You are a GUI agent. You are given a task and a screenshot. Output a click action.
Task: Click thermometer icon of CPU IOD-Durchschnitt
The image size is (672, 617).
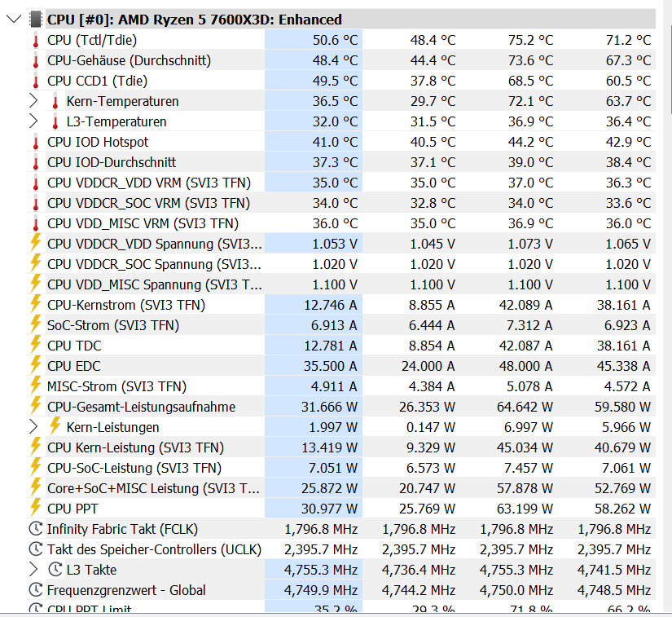[36, 162]
